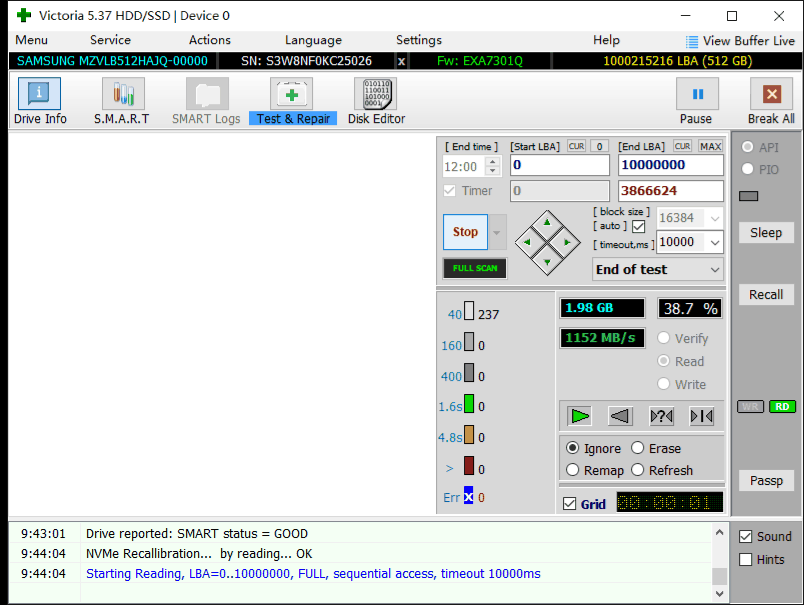Open the block size dropdown

point(715,218)
